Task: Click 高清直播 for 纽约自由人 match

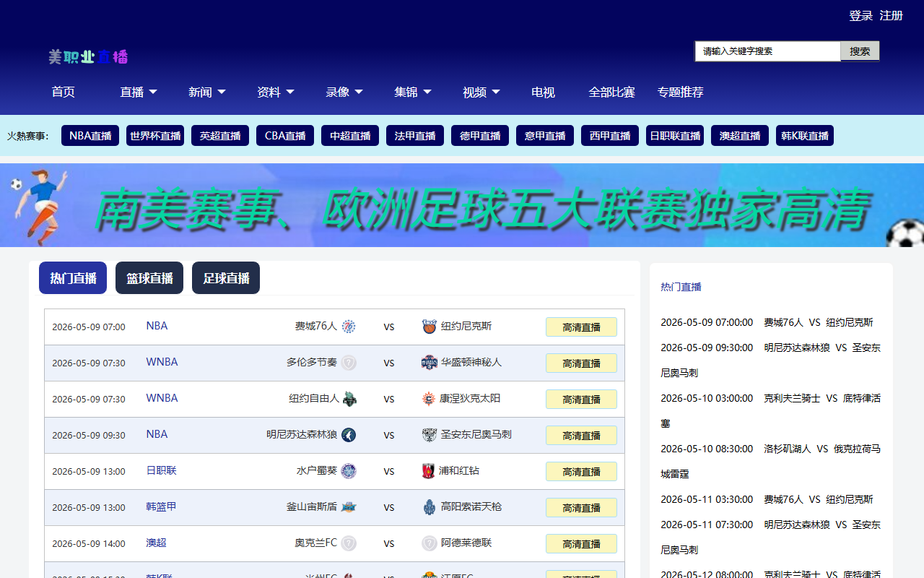Action: pyautogui.click(x=581, y=400)
